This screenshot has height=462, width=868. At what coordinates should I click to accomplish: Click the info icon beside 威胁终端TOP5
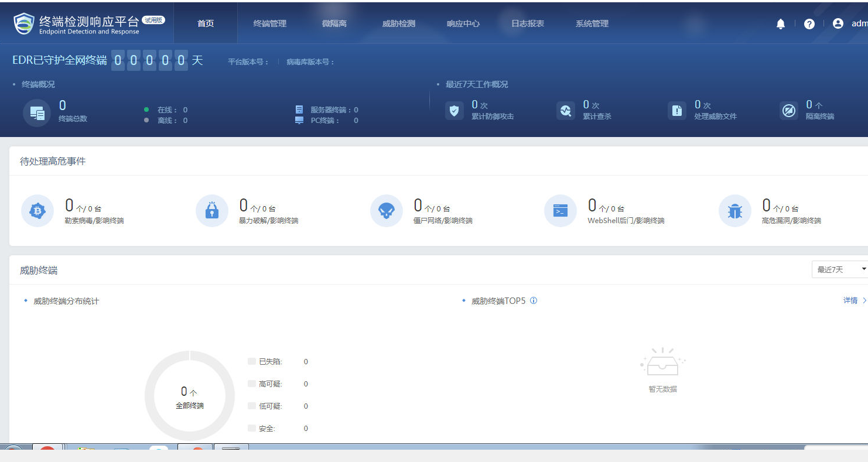pos(534,300)
